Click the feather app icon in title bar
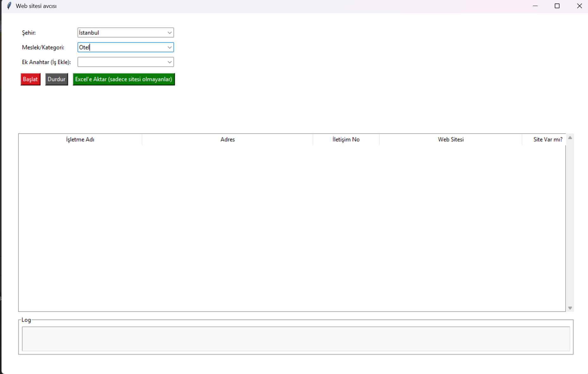Screen dimensions: 588x374 click(x=9, y=6)
